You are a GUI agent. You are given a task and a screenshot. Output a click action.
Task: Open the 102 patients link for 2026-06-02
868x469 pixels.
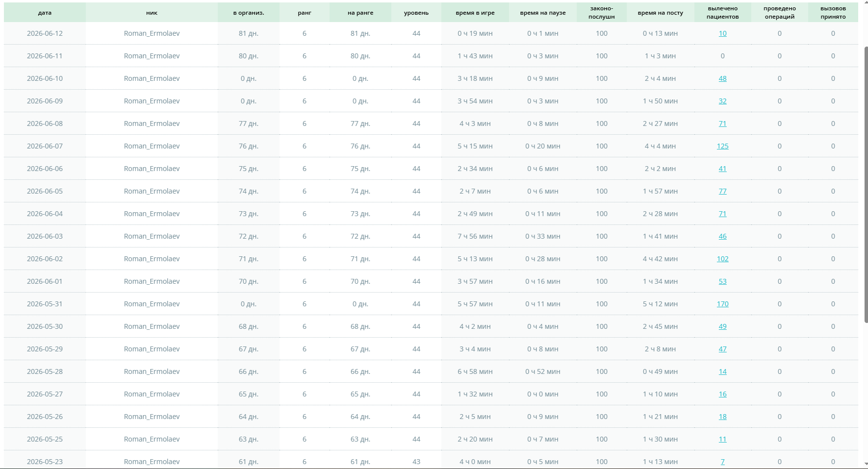[722, 259]
